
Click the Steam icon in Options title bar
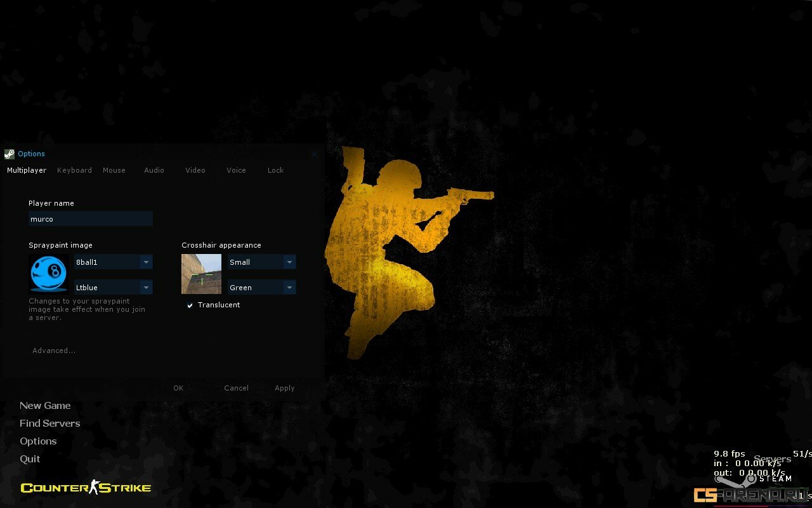point(10,154)
